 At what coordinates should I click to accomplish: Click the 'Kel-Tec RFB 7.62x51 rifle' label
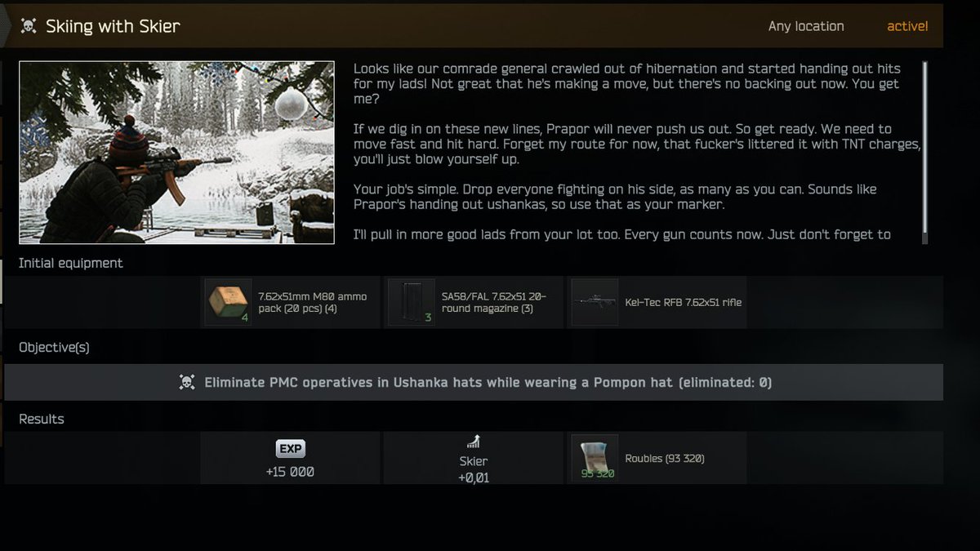684,302
